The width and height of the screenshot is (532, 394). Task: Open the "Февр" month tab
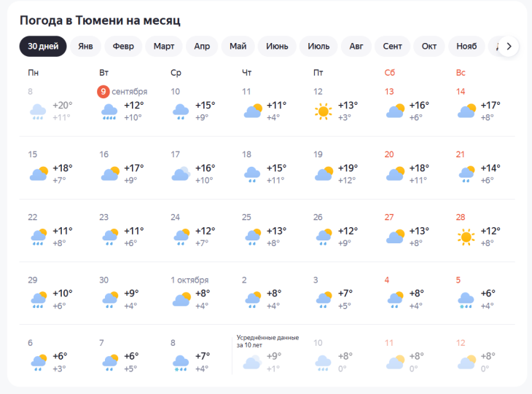[x=123, y=47]
